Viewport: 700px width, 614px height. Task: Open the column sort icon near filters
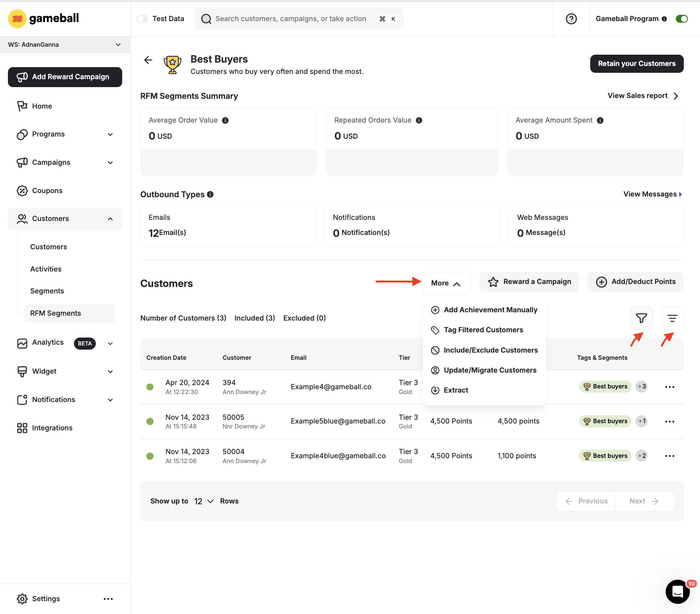pos(672,318)
